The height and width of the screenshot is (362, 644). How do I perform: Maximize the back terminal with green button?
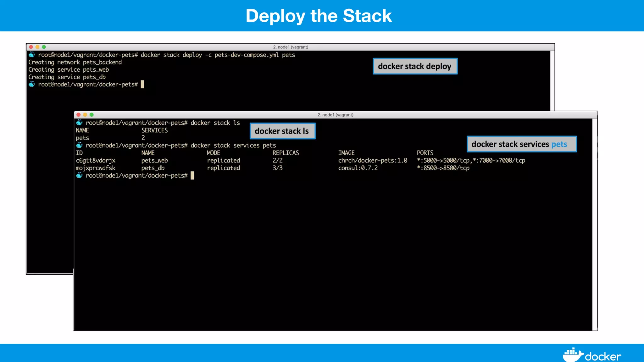pos(44,47)
